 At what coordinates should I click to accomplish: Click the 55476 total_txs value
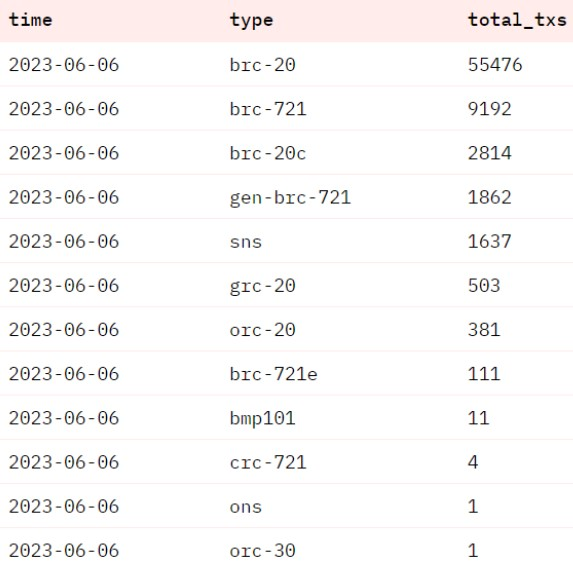coord(495,65)
